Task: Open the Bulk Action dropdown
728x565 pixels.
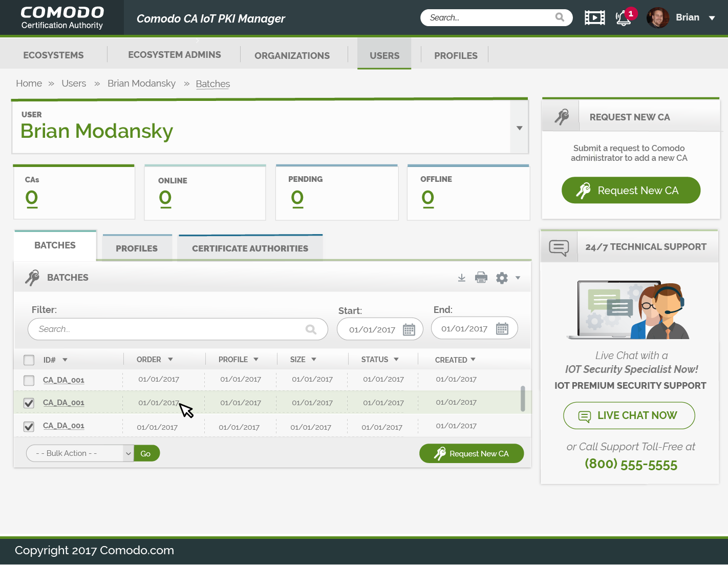Action: tap(80, 453)
